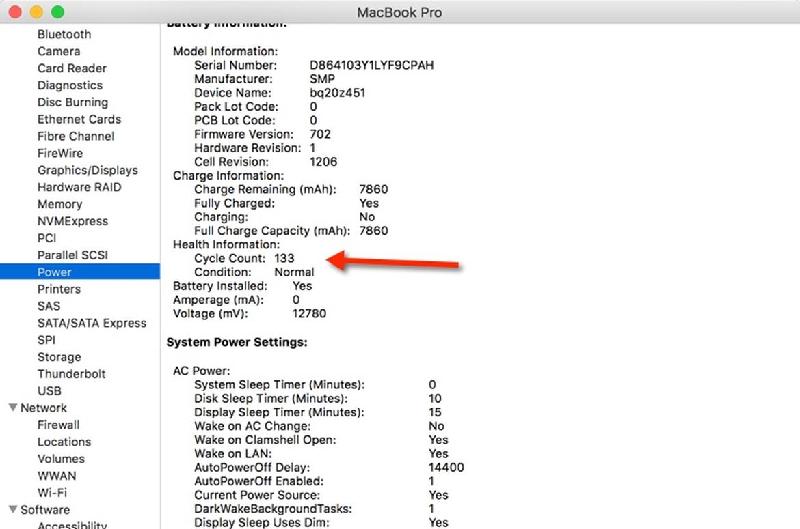800x529 pixels.
Task: Select Wi-Fi in the sidebar
Action: tap(52, 493)
